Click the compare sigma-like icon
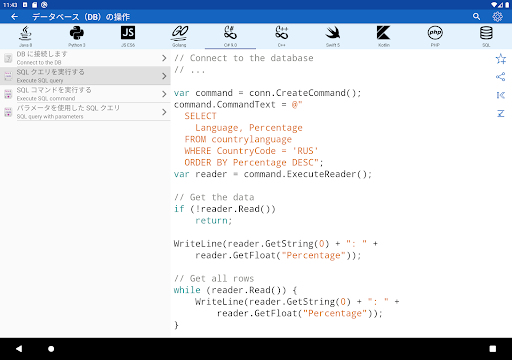 coord(501,114)
